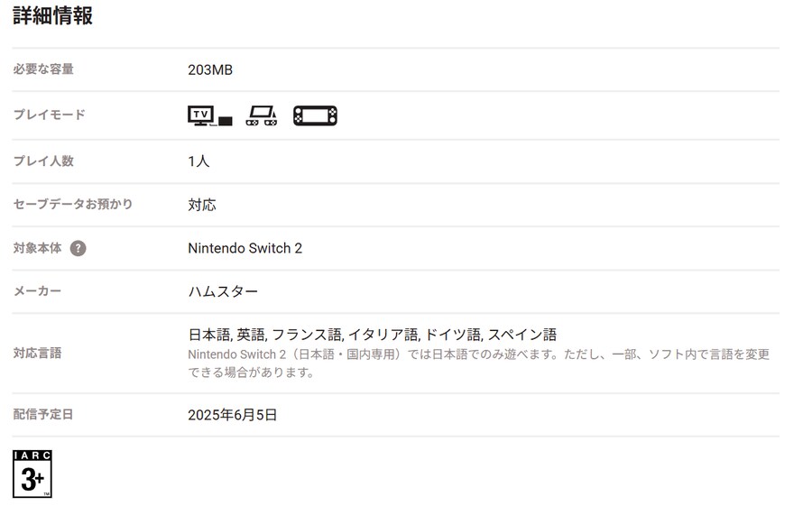Select the 2025年6月5日 release date
812x506 pixels.
(x=233, y=415)
